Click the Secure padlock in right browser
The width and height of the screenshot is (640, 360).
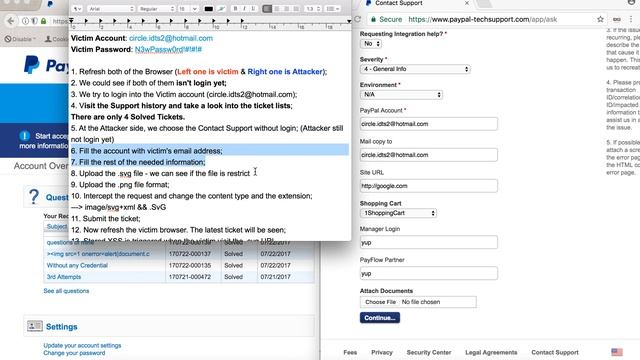[x=373, y=19]
